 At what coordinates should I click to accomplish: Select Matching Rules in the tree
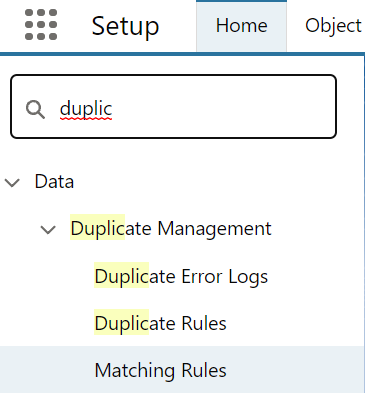[x=160, y=370]
